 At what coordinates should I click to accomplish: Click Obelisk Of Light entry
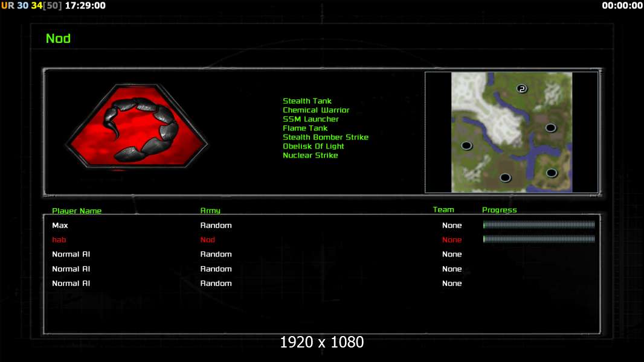[313, 146]
